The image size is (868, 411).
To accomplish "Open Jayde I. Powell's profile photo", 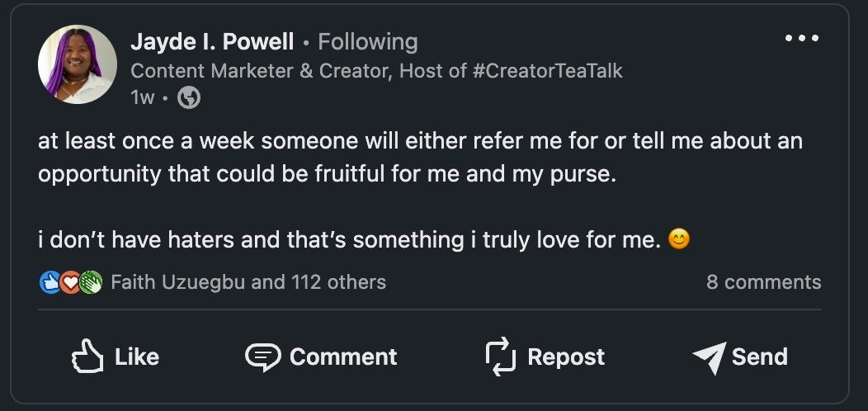I will point(78,64).
